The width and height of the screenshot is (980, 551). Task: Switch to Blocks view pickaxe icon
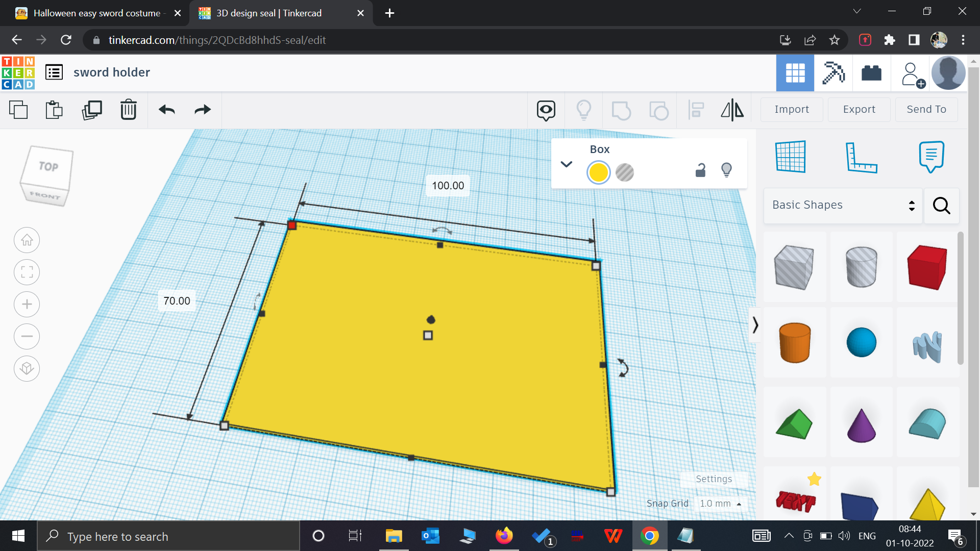point(834,73)
